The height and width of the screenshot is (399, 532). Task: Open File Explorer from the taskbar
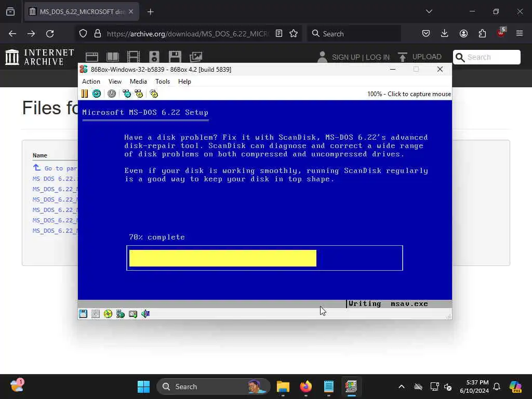point(283,387)
